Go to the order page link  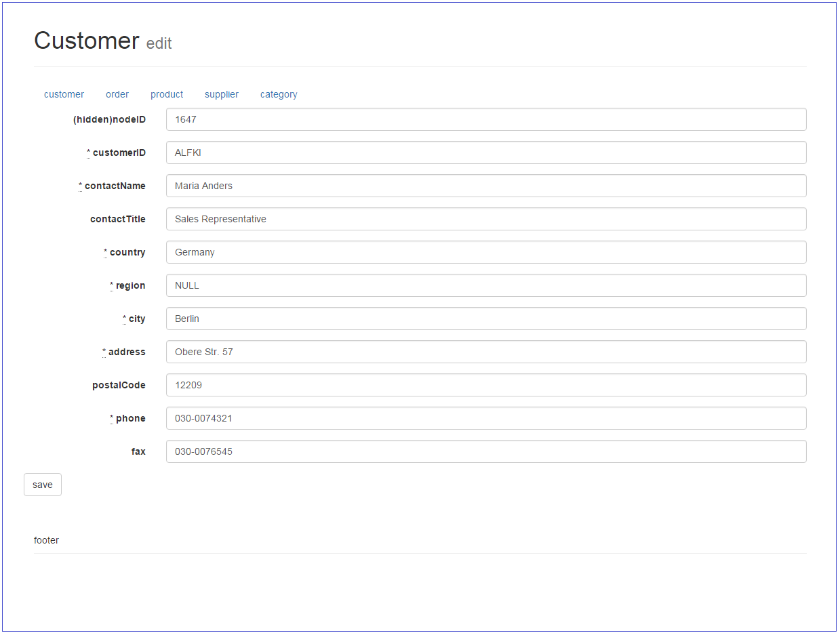(x=117, y=94)
